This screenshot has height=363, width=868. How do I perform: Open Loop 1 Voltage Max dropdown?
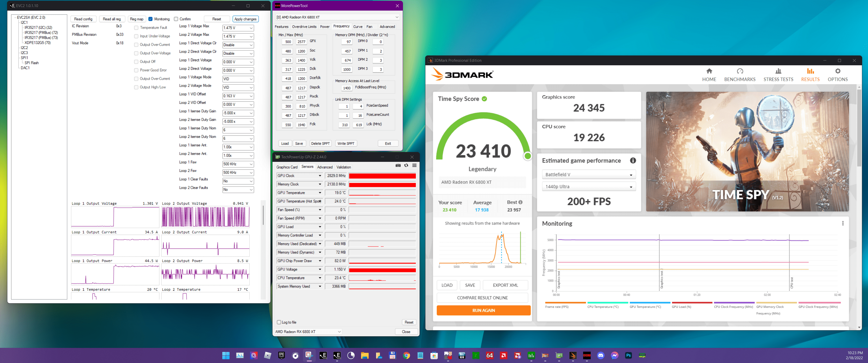(238, 28)
